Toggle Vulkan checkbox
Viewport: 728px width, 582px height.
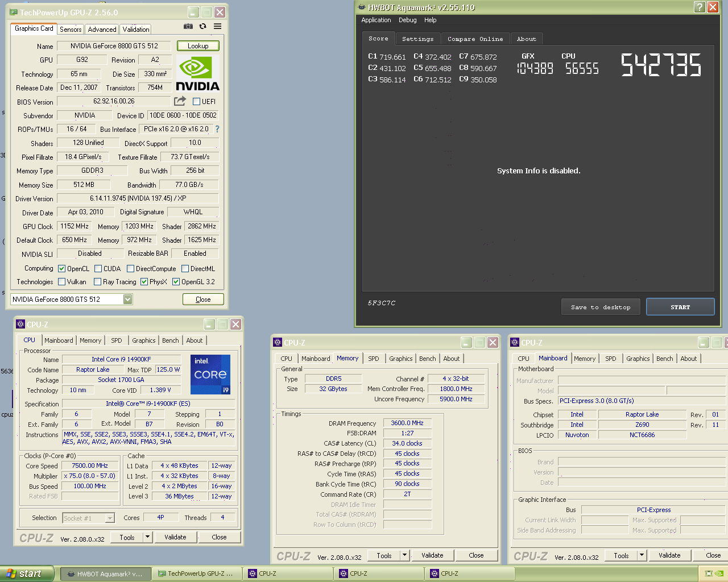[62, 282]
